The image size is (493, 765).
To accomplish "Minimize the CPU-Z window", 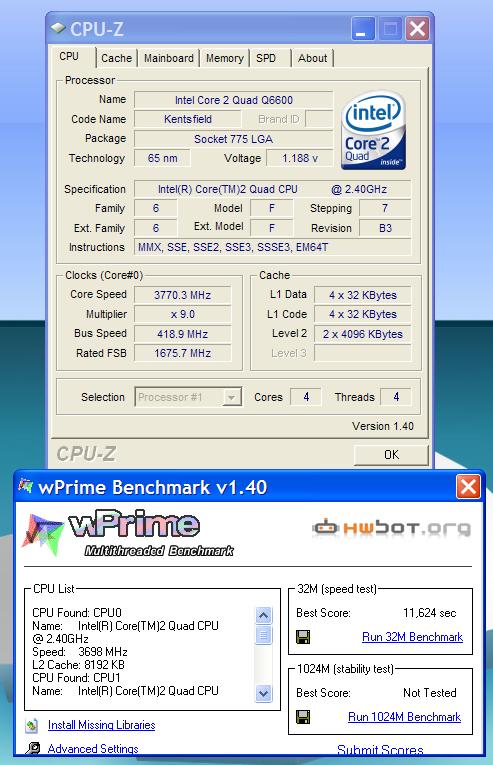I will [363, 29].
